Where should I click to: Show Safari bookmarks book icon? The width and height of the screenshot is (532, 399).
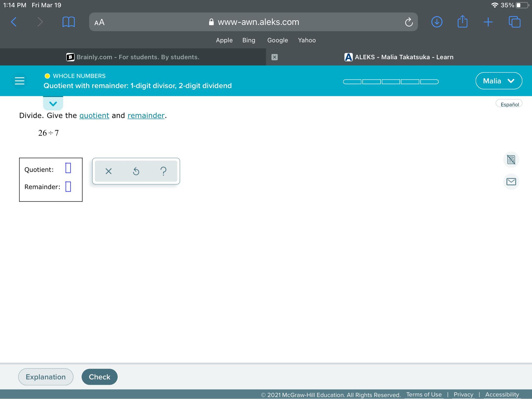(x=69, y=22)
